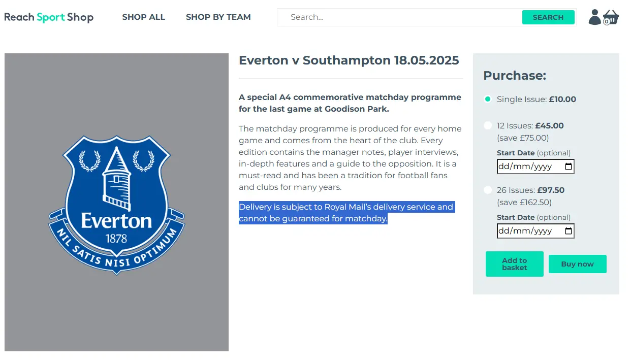Click the Add to basket button

[514, 264]
